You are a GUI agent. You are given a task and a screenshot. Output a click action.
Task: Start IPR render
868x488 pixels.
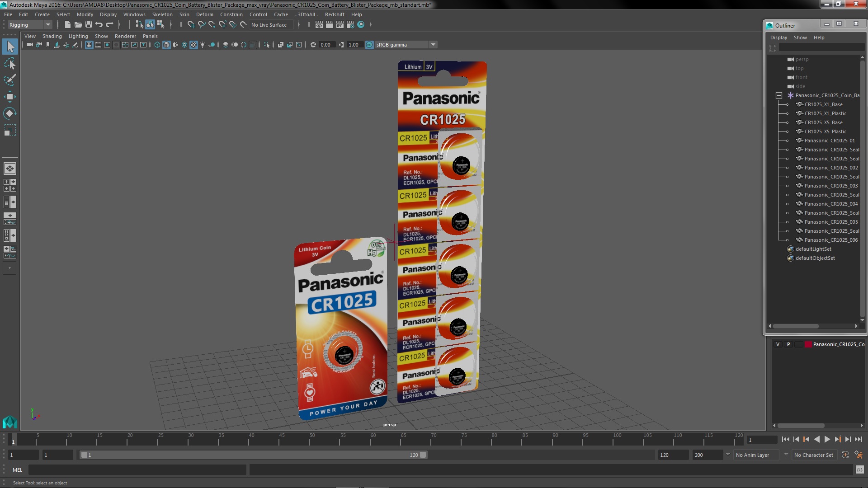pyautogui.click(x=340, y=25)
